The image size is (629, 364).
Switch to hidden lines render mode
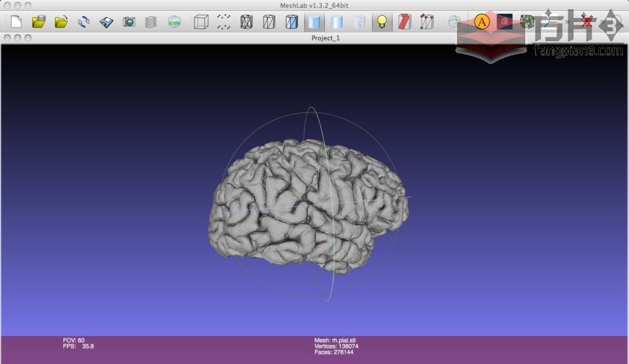(269, 21)
